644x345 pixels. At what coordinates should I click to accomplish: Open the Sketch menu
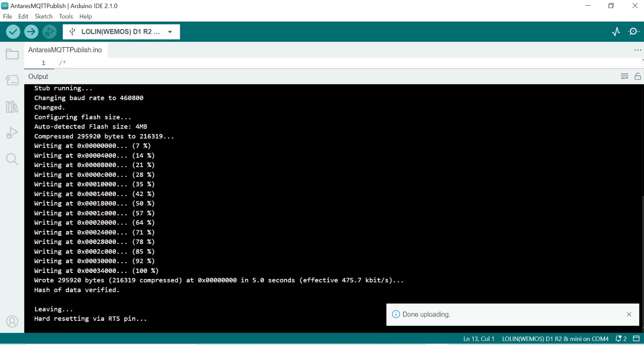pyautogui.click(x=43, y=17)
